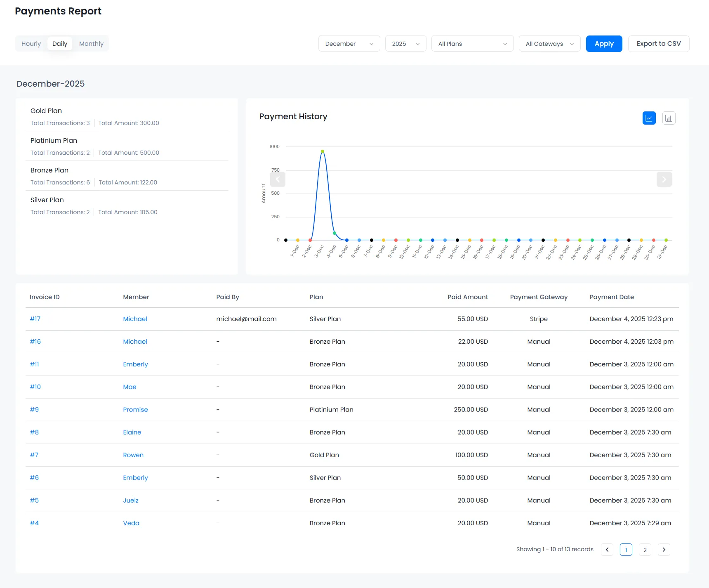Export the payments report to CSV
The image size is (709, 588).
tap(659, 43)
